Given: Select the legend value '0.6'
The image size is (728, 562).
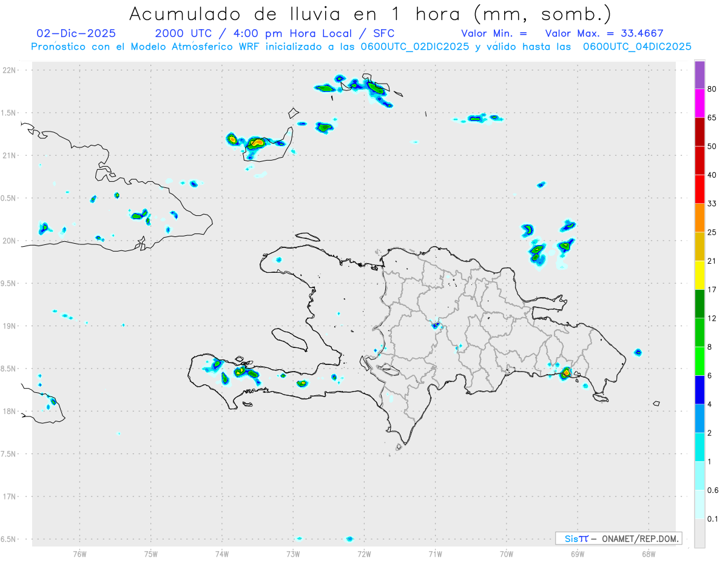Looking at the screenshot, I should coord(713,490).
